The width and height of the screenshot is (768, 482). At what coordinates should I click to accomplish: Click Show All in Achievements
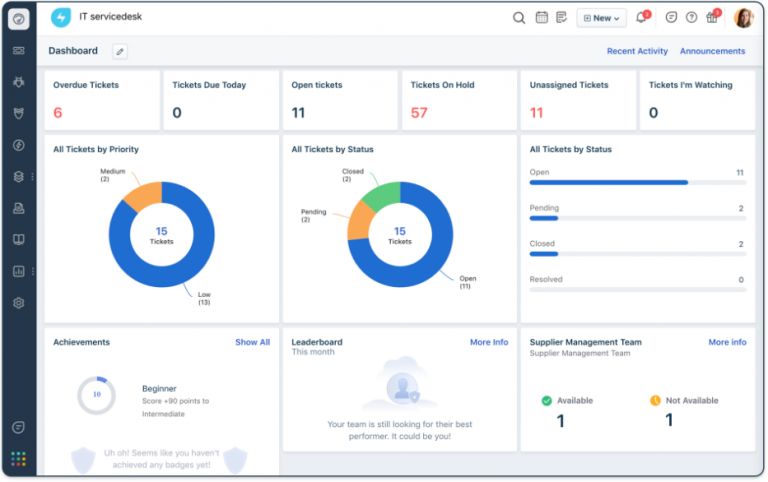252,342
